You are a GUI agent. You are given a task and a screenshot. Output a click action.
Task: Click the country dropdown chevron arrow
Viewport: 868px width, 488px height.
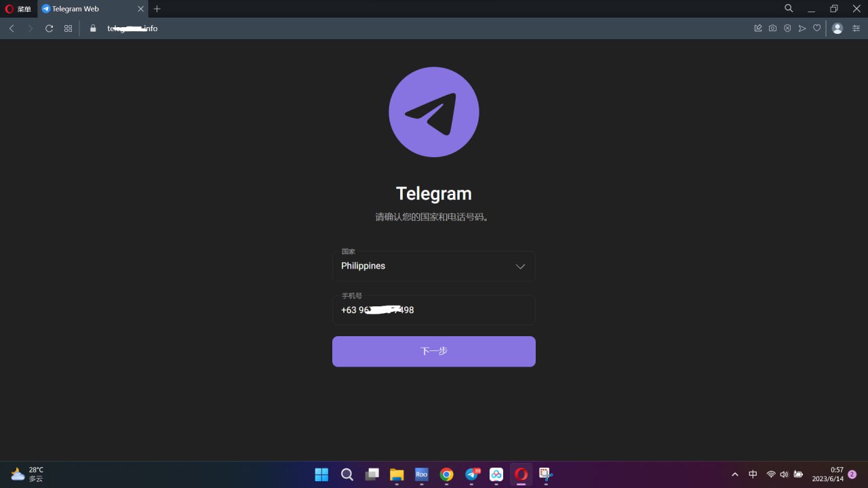pos(520,266)
